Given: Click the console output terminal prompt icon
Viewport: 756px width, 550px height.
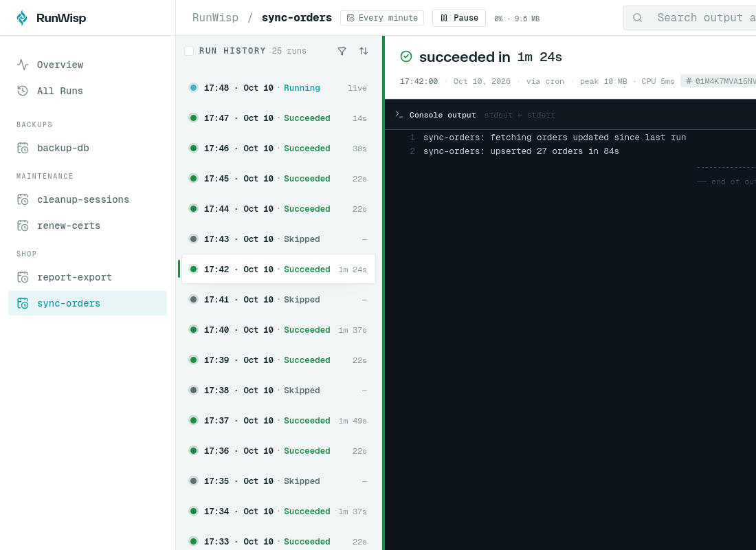Looking at the screenshot, I should point(399,114).
